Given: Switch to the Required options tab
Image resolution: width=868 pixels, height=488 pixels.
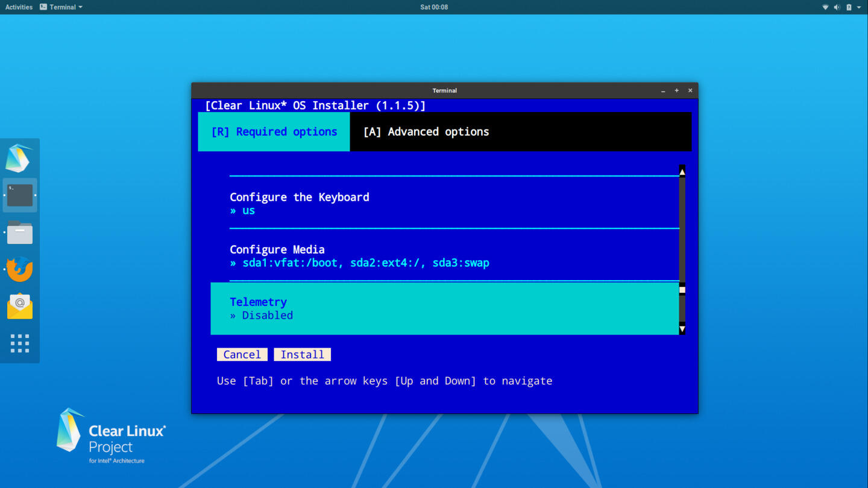Looking at the screenshot, I should pyautogui.click(x=274, y=131).
